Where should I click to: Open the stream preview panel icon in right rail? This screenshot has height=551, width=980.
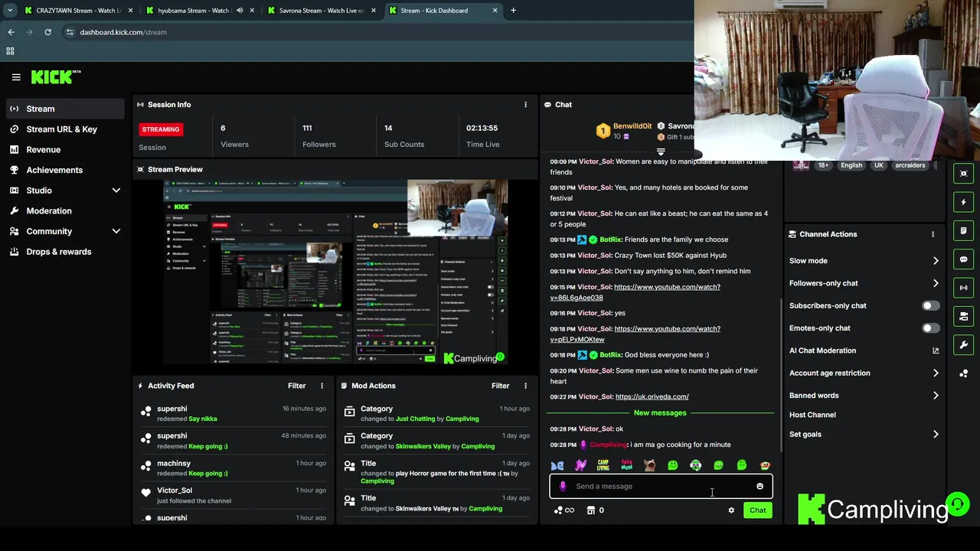point(963,174)
